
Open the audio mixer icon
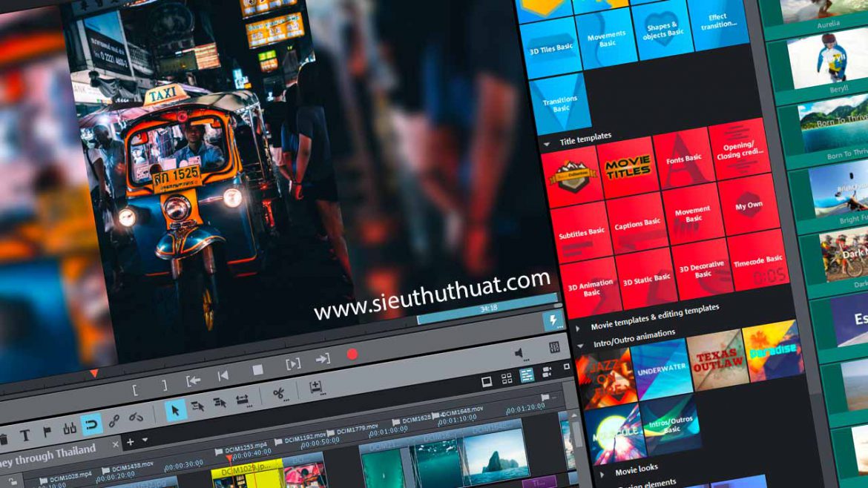tap(554, 347)
